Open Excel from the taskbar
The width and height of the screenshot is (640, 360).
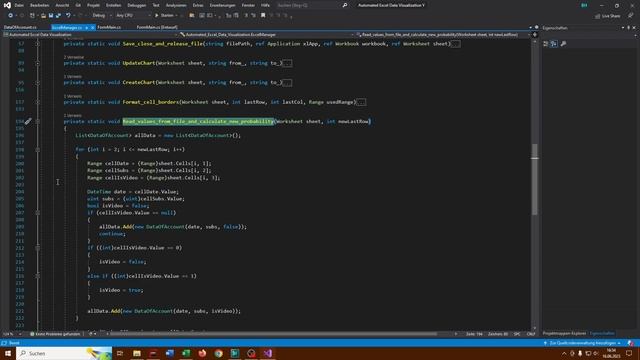[186, 353]
